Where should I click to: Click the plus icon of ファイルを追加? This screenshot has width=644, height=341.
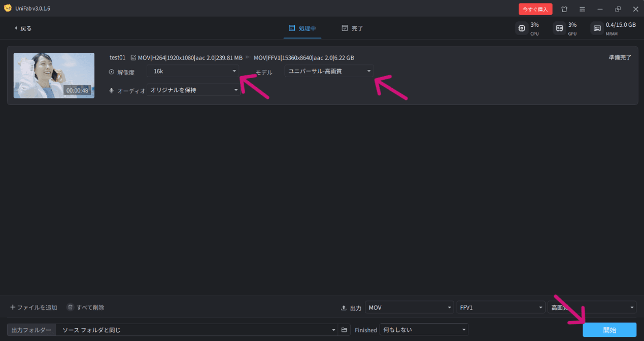(13, 307)
